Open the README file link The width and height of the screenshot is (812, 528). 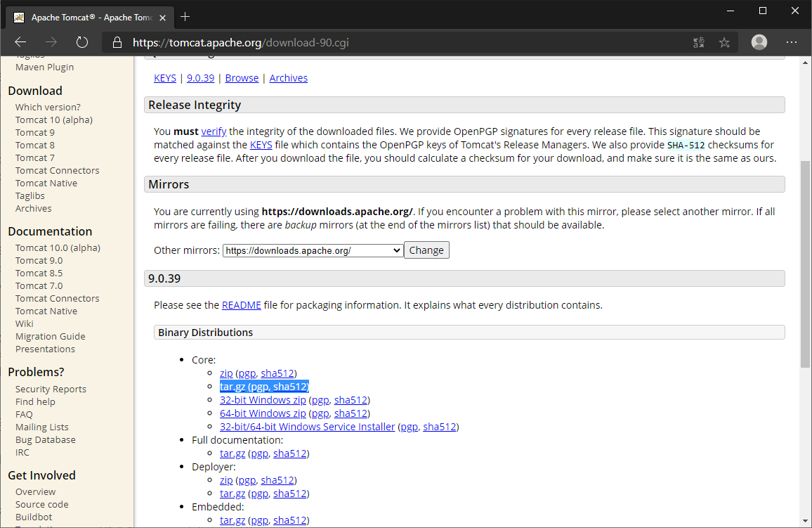pos(242,305)
